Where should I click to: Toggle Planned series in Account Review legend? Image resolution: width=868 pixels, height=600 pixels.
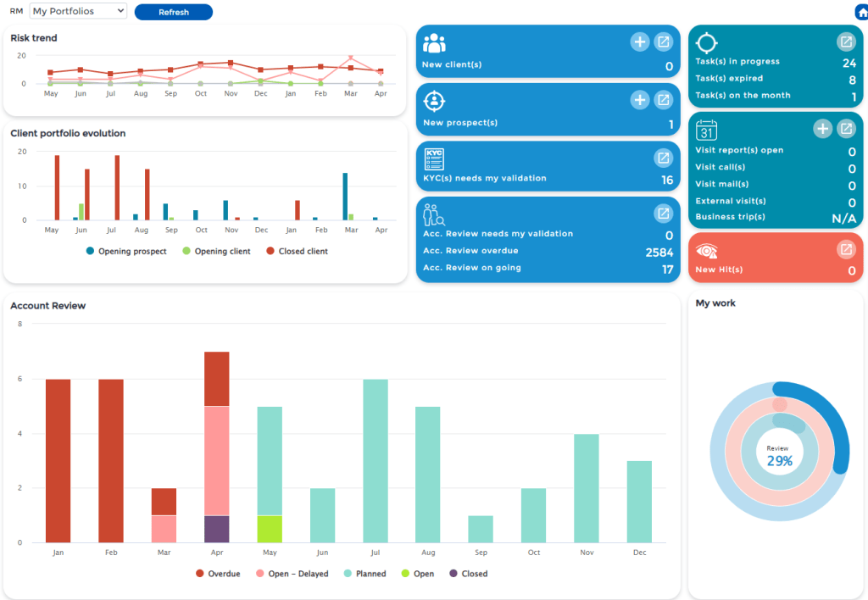(x=364, y=574)
